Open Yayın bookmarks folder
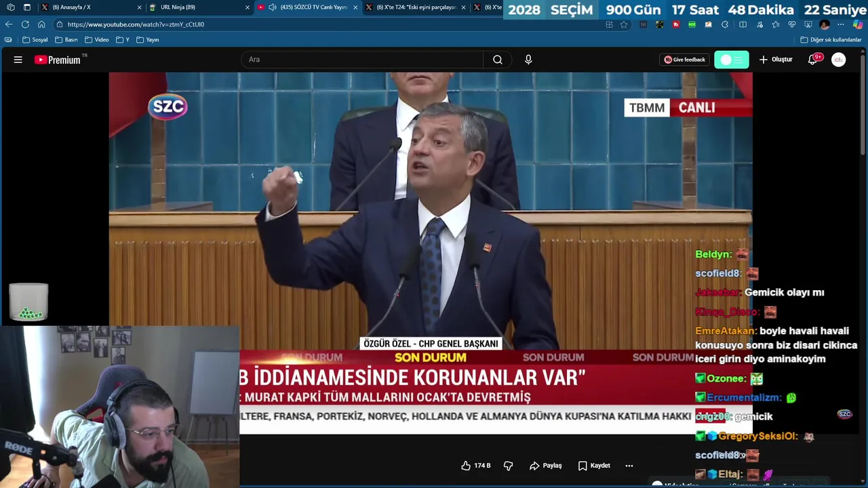Screen dimensions: 868x488 pyautogui.click(x=148, y=40)
